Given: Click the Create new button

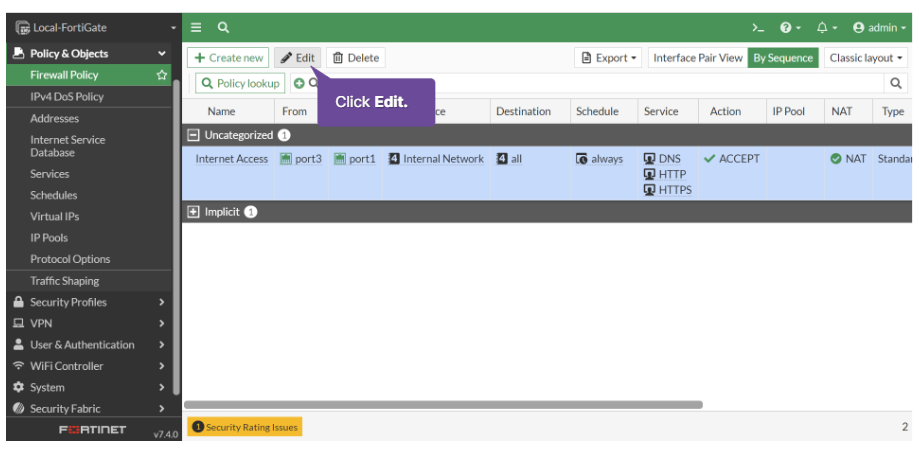Looking at the screenshot, I should (x=228, y=57).
